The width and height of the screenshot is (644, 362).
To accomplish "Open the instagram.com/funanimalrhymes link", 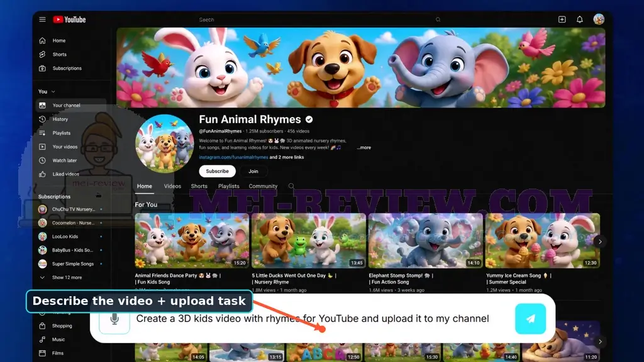I will (233, 157).
